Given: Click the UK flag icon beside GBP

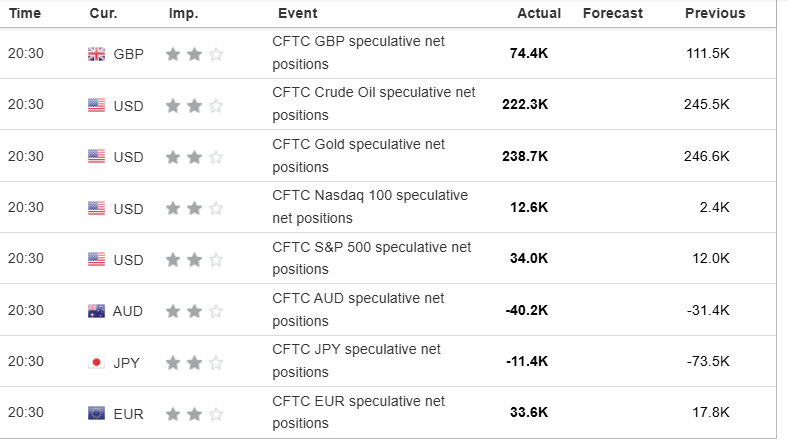Looking at the screenshot, I should 96,54.
